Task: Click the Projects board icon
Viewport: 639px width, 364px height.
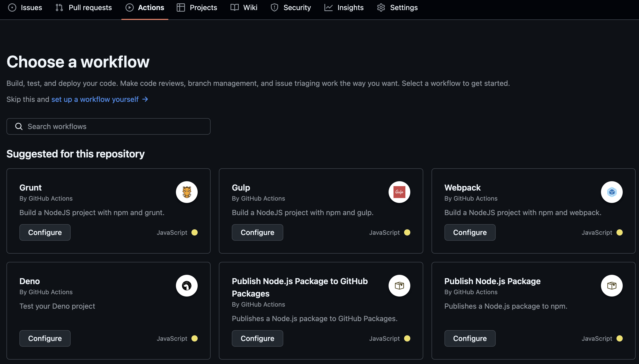Action: [x=181, y=7]
